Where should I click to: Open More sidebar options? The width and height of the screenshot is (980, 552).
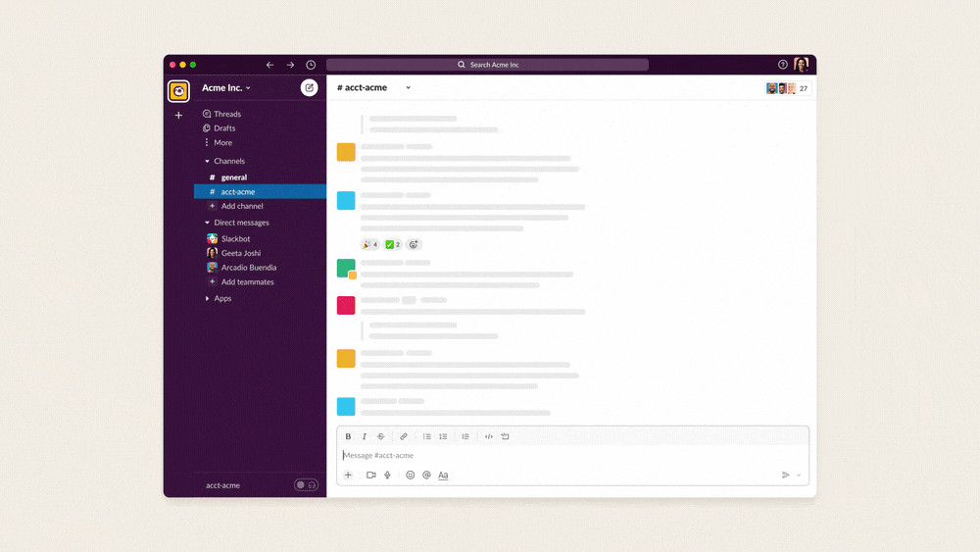point(218,142)
